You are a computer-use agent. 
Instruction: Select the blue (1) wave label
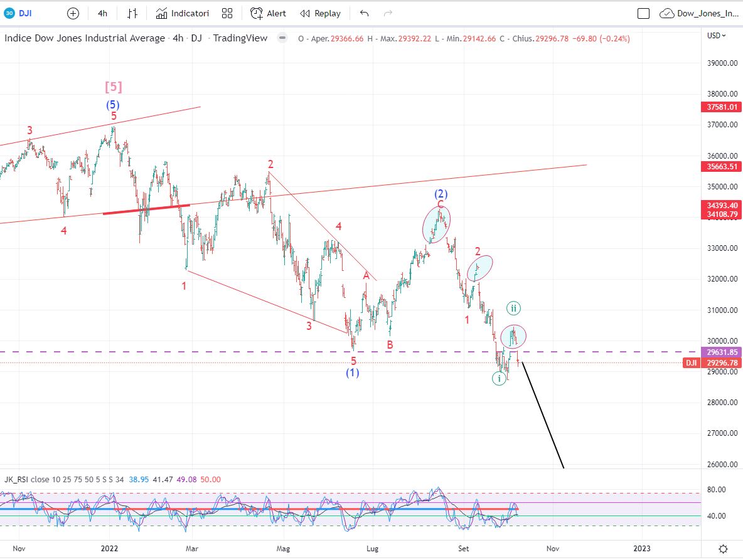coord(352,373)
